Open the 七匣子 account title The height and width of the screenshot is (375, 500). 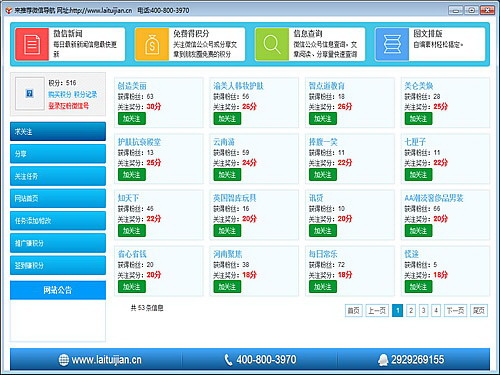415,142
